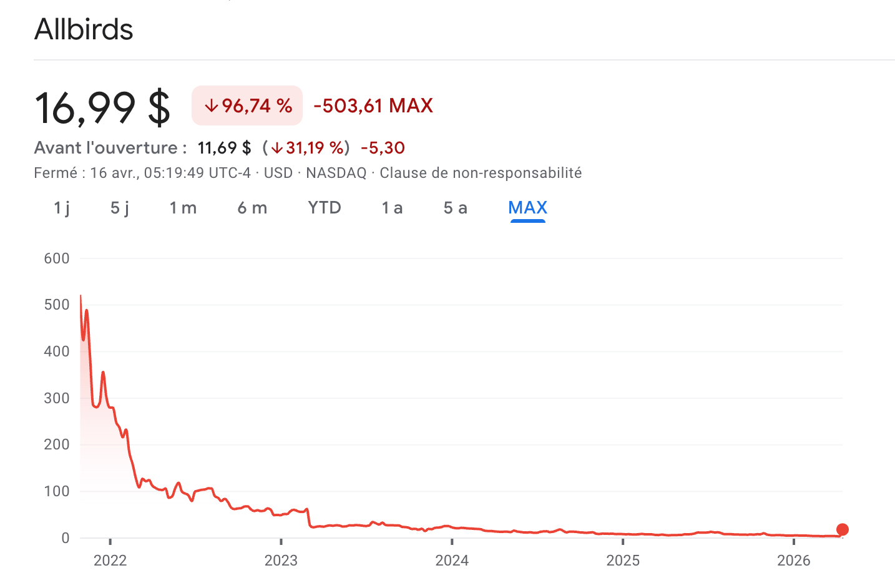Click the 16,99 $ current price

tap(102, 107)
